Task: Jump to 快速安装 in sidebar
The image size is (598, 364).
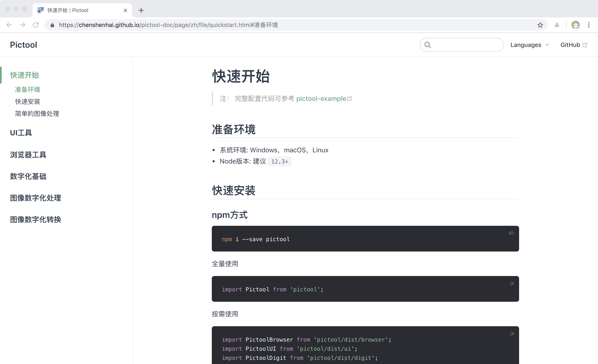Action: (x=28, y=102)
